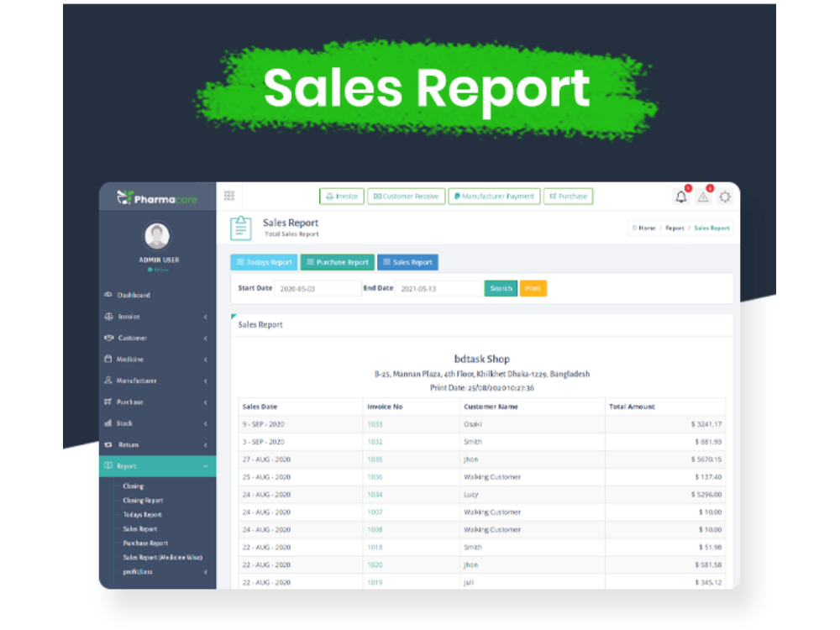Expand the Customer menu chevron
Screen dimensions: 840x630
pos(206,338)
